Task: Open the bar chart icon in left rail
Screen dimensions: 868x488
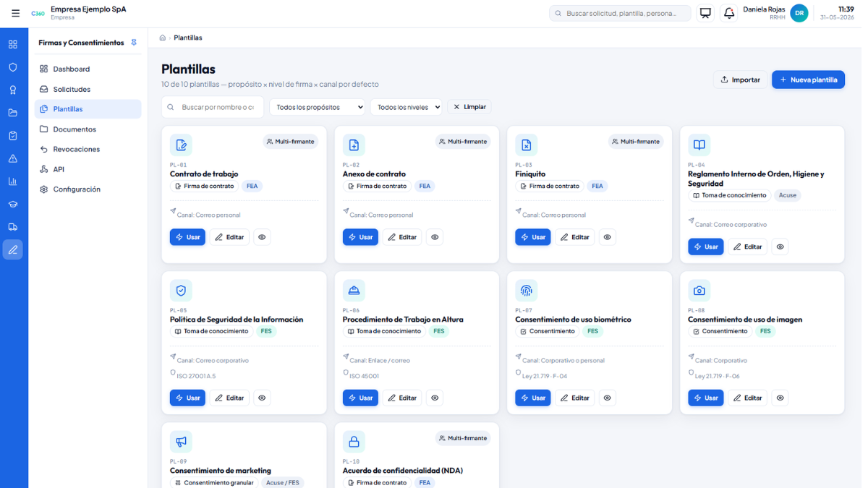Action: pos(13,181)
